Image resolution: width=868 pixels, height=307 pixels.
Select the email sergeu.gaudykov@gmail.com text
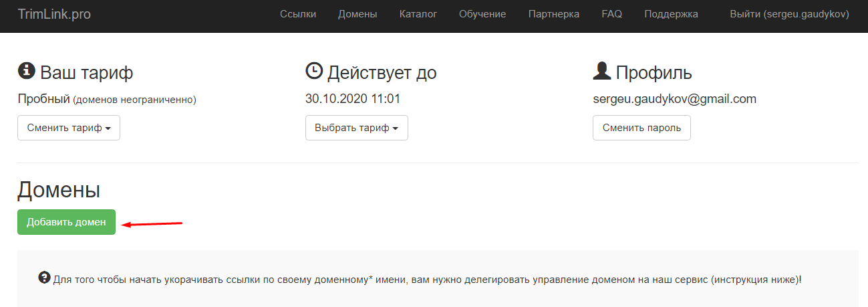click(x=675, y=99)
